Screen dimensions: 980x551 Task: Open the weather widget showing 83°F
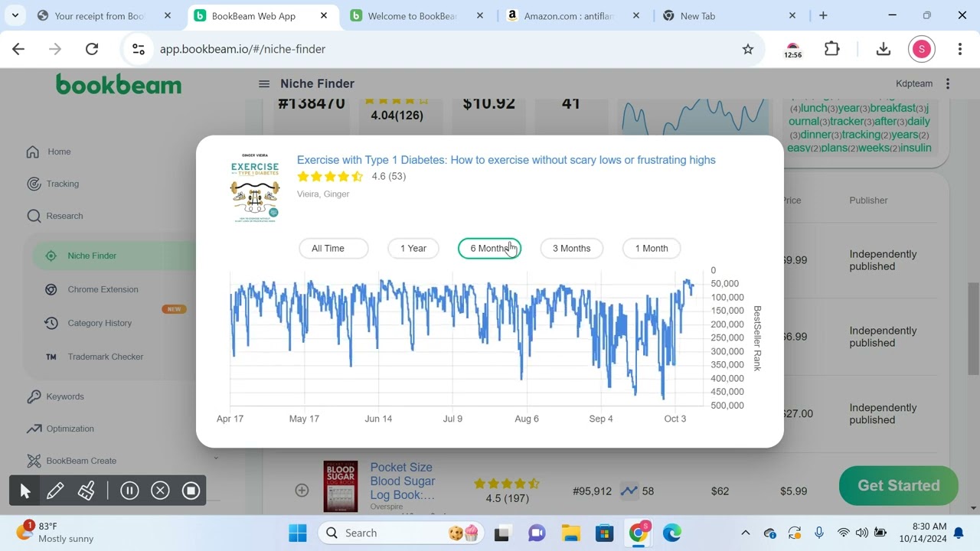(55, 533)
